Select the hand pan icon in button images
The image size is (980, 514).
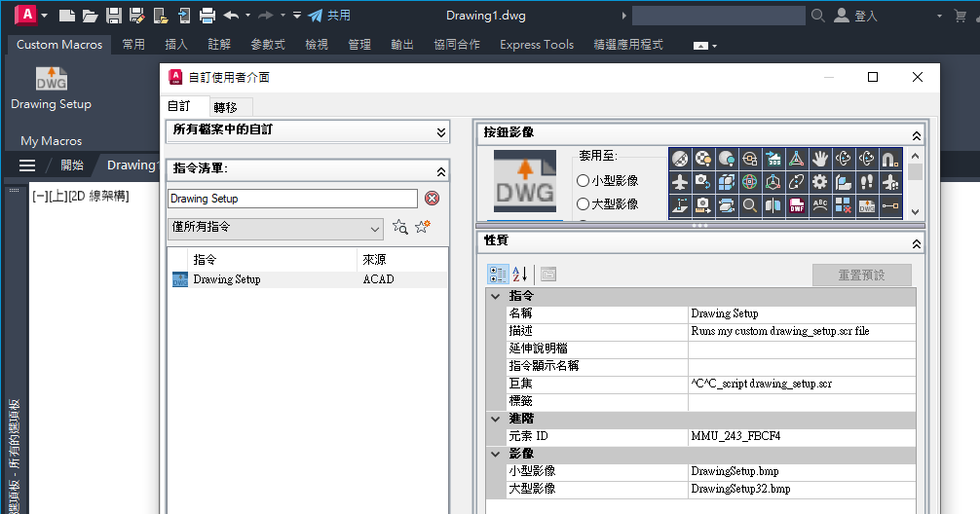coord(820,160)
